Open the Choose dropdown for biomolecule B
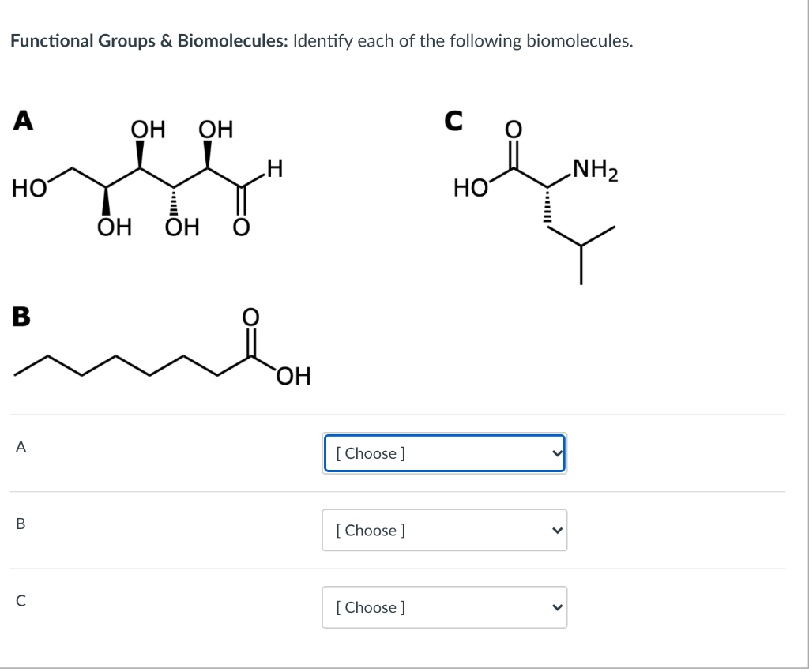This screenshot has width=809, height=672. [444, 530]
